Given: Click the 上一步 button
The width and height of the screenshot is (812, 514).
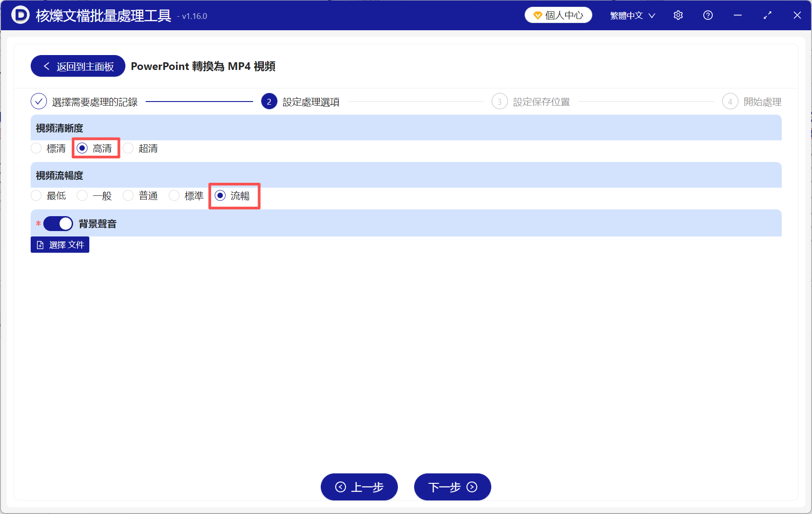Looking at the screenshot, I should pos(359,487).
